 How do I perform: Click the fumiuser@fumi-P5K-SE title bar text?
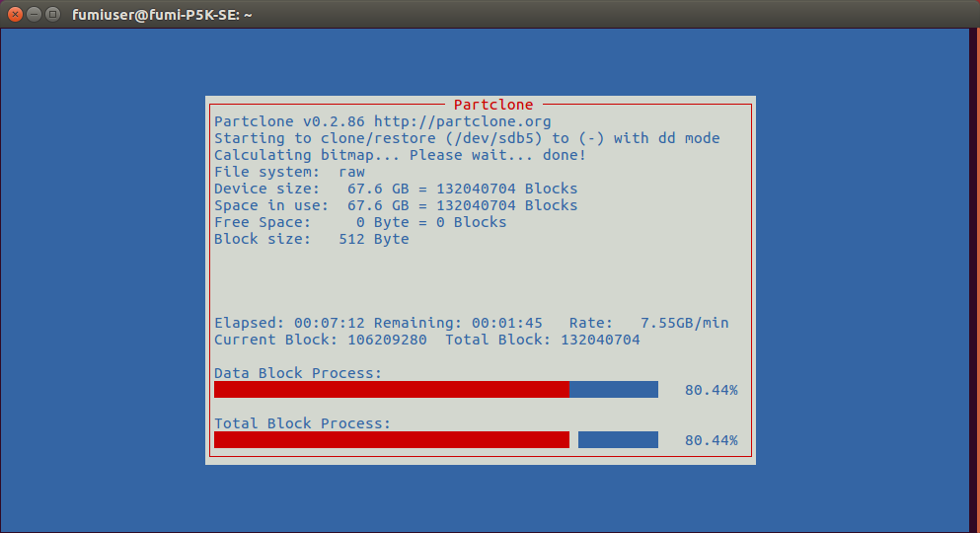pos(163,15)
